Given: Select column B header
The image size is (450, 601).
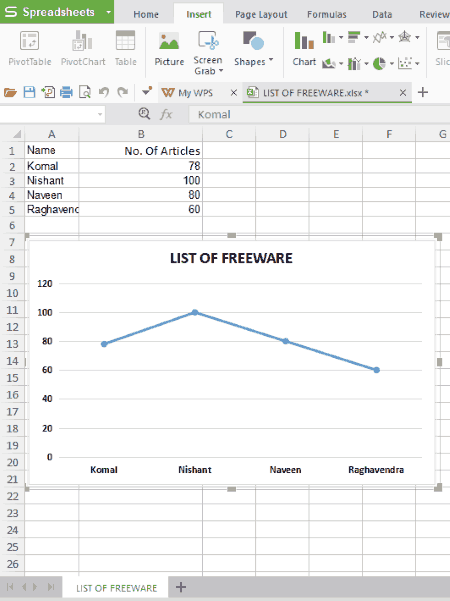Looking at the screenshot, I should click(141, 134).
